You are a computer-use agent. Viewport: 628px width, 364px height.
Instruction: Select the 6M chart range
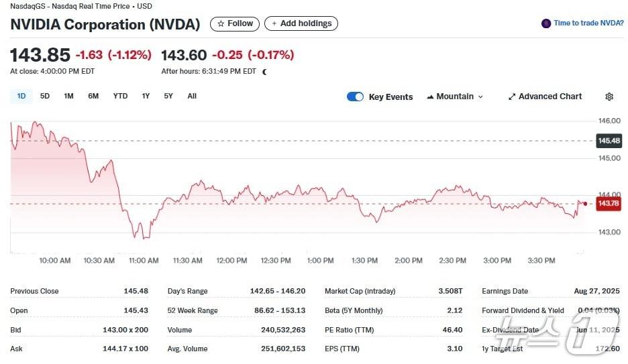tap(93, 96)
